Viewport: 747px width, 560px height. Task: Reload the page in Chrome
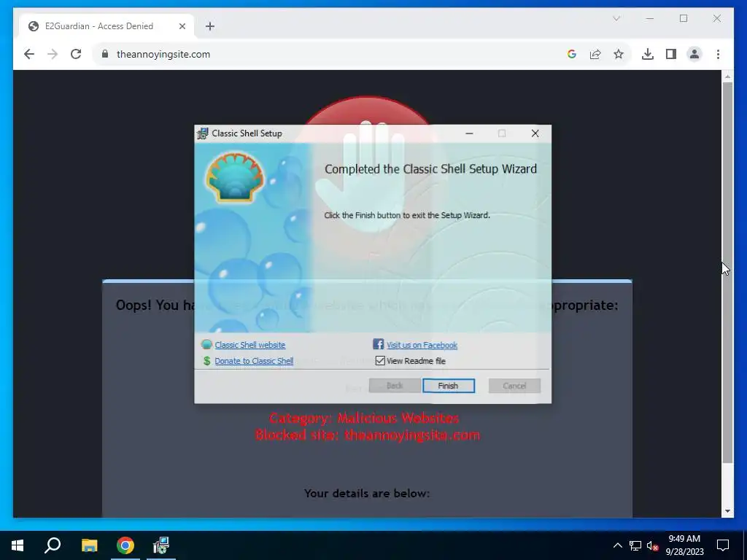pos(76,54)
